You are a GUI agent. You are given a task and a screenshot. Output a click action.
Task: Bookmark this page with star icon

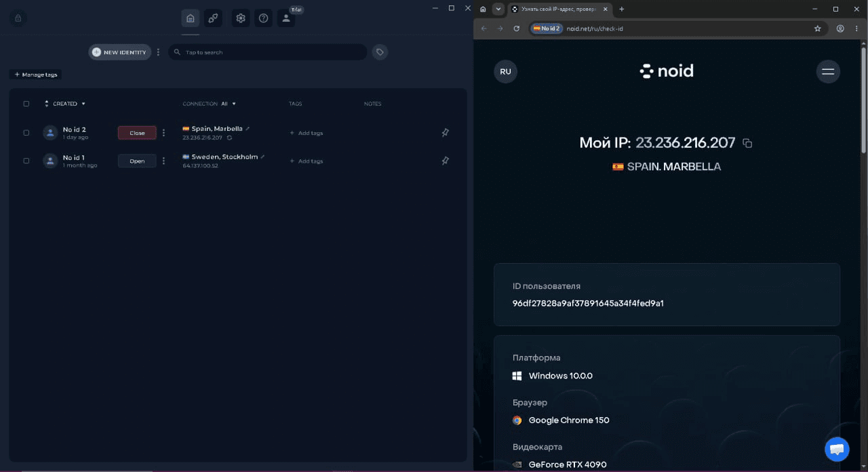(817, 28)
